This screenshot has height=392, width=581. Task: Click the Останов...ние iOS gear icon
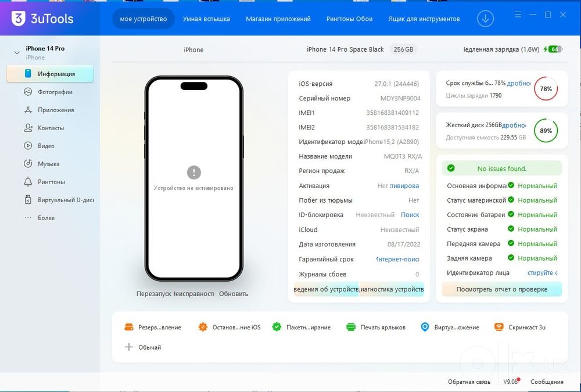pyautogui.click(x=203, y=327)
